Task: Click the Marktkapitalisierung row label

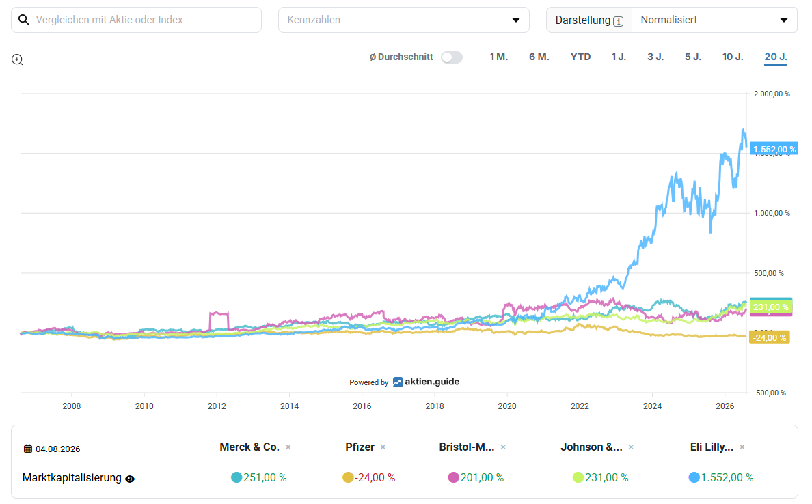Action: point(72,477)
